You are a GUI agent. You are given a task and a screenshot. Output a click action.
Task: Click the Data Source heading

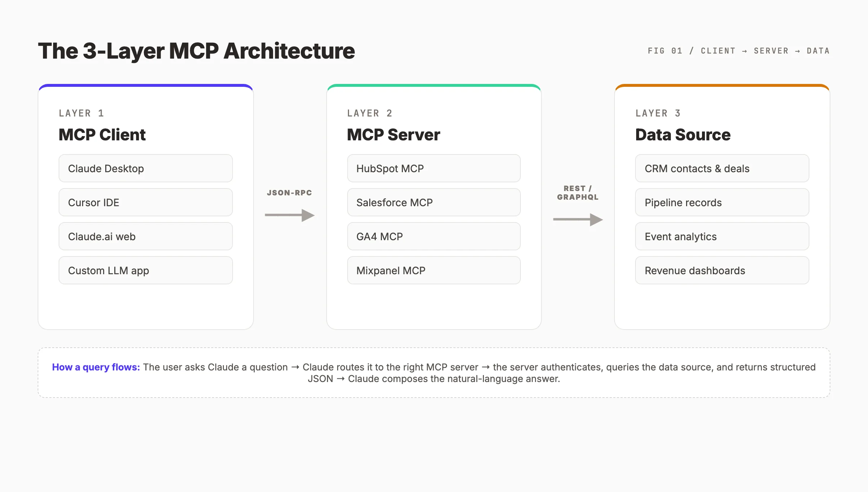point(683,135)
